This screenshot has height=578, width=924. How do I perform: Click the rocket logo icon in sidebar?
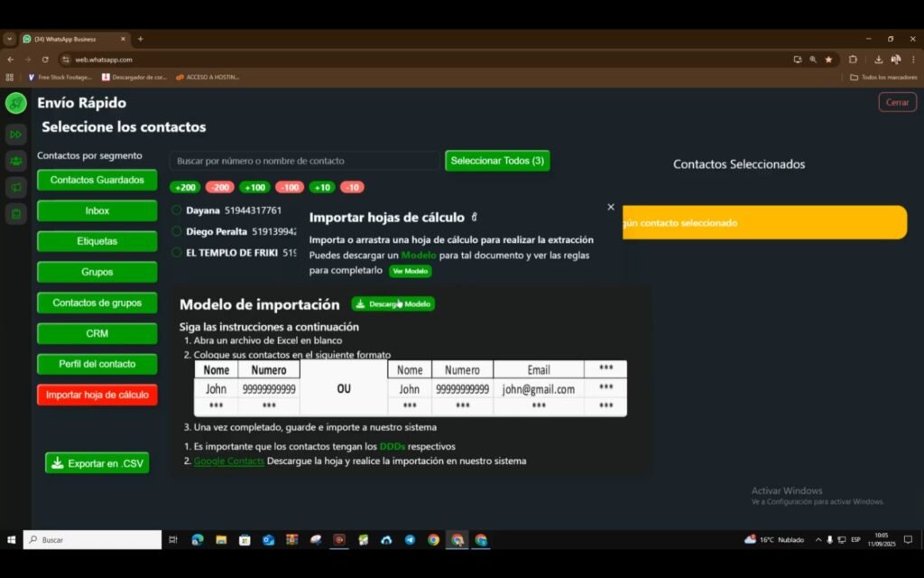click(x=16, y=103)
